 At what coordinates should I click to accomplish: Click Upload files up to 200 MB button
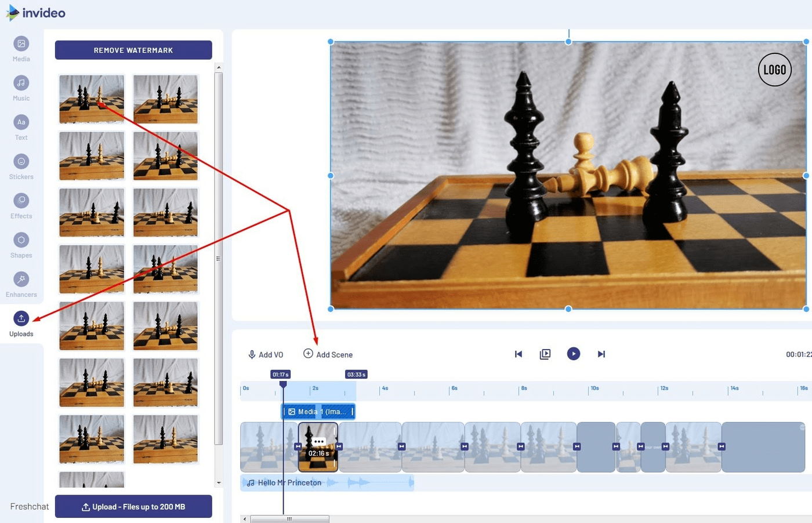133,507
